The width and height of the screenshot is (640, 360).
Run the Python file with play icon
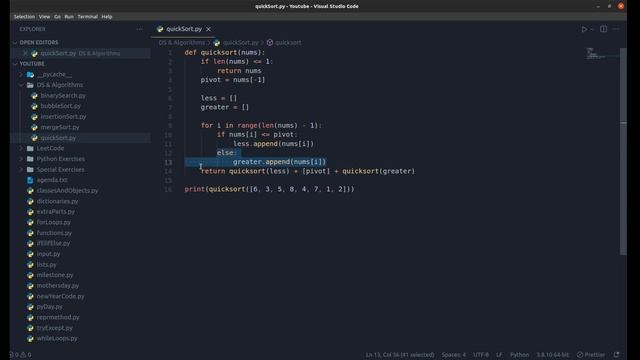tap(584, 29)
